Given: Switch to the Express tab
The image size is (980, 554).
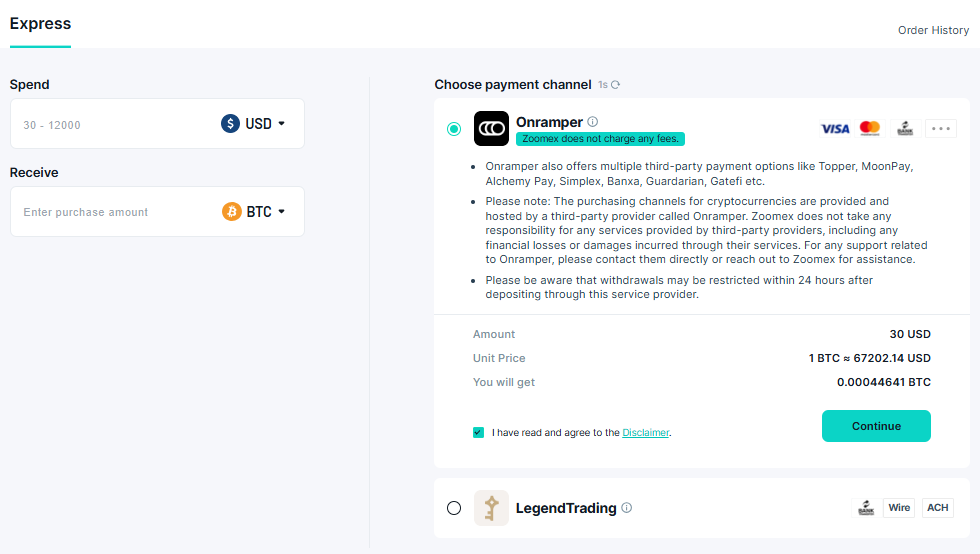Looking at the screenshot, I should [41, 24].
